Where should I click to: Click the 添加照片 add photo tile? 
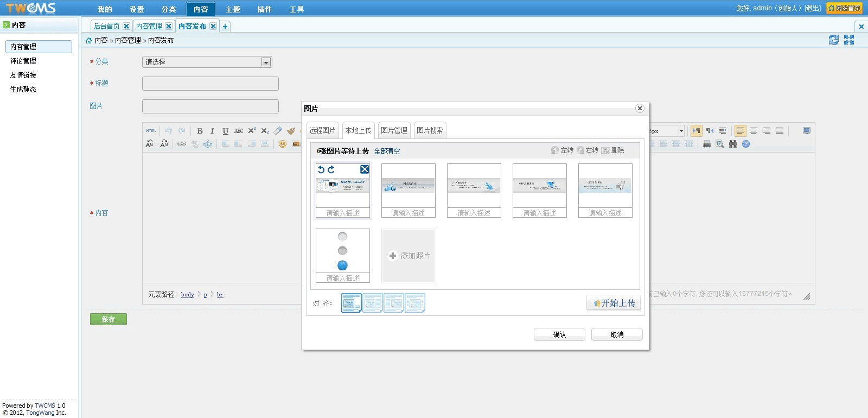click(x=409, y=256)
